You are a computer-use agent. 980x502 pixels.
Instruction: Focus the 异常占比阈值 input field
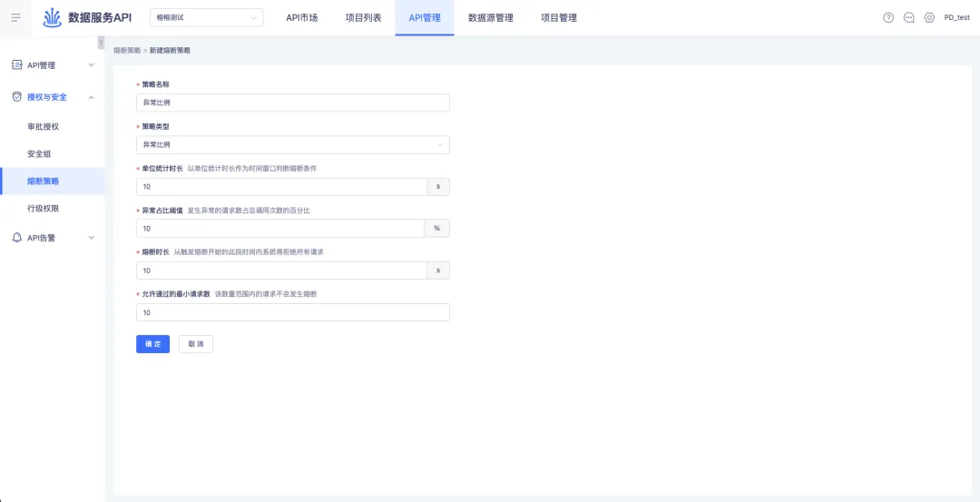[x=280, y=228]
